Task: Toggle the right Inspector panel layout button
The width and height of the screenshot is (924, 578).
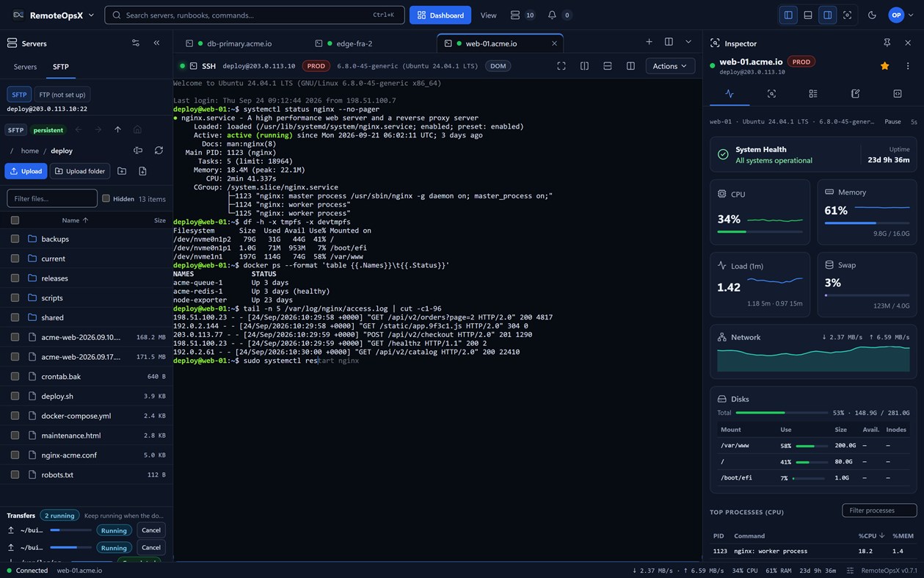Action: (x=827, y=15)
